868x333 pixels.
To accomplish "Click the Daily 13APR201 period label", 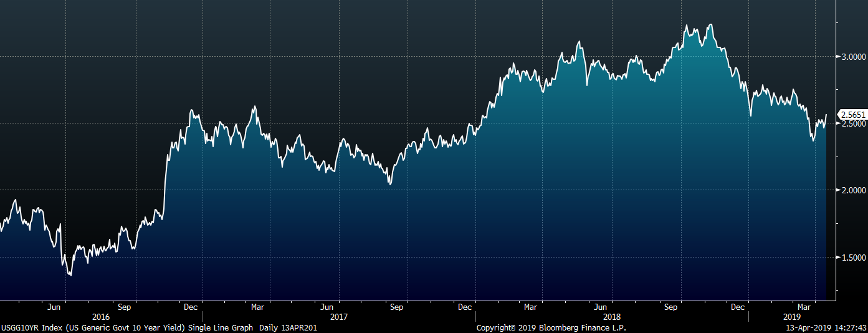I will [287, 327].
